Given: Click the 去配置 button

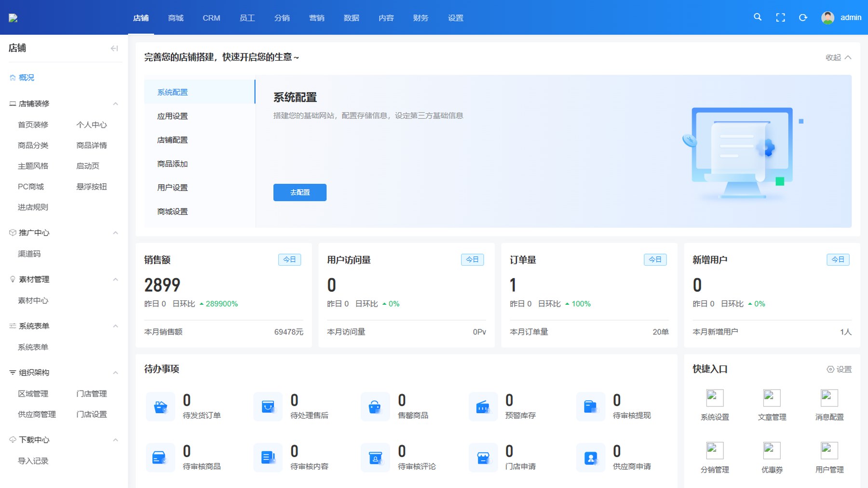Looking at the screenshot, I should [x=300, y=192].
